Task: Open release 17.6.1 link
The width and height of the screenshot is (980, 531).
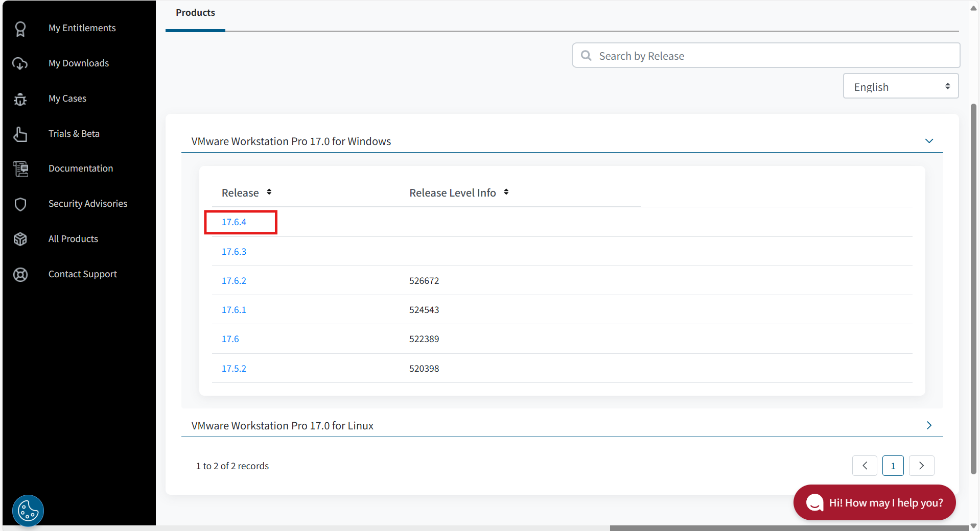Action: pyautogui.click(x=234, y=310)
